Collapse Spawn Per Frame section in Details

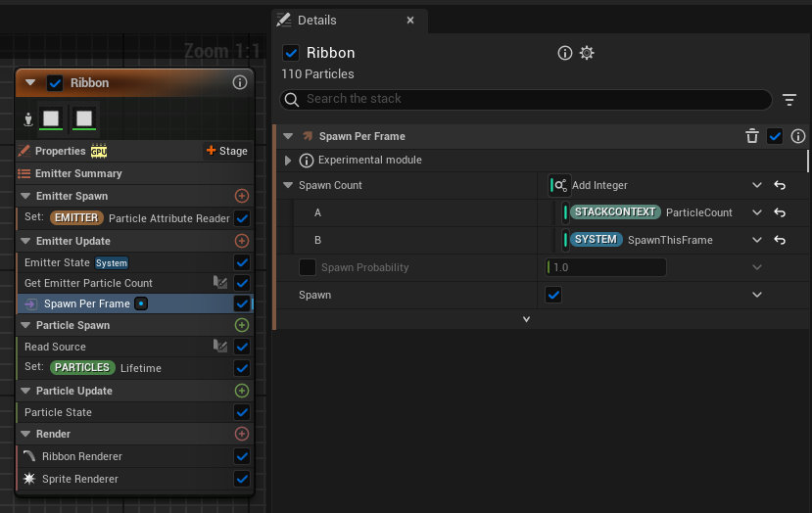(x=288, y=137)
